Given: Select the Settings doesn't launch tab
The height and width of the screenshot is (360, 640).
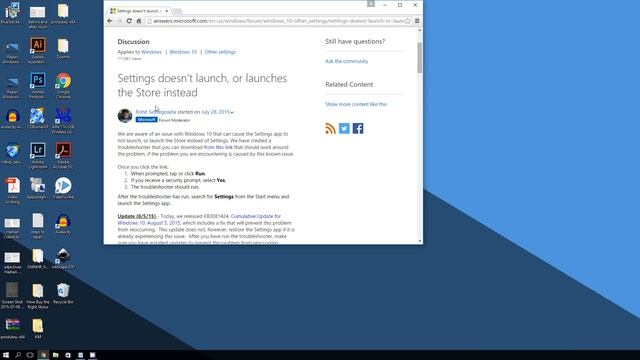Looking at the screenshot, I should click(x=139, y=11).
